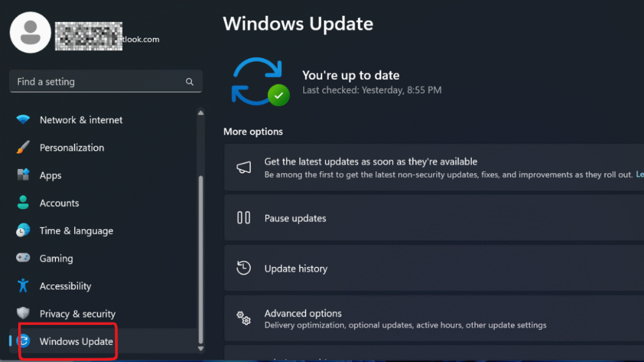Open Advanced options for updates
This screenshot has width=644, height=362.
click(434, 319)
